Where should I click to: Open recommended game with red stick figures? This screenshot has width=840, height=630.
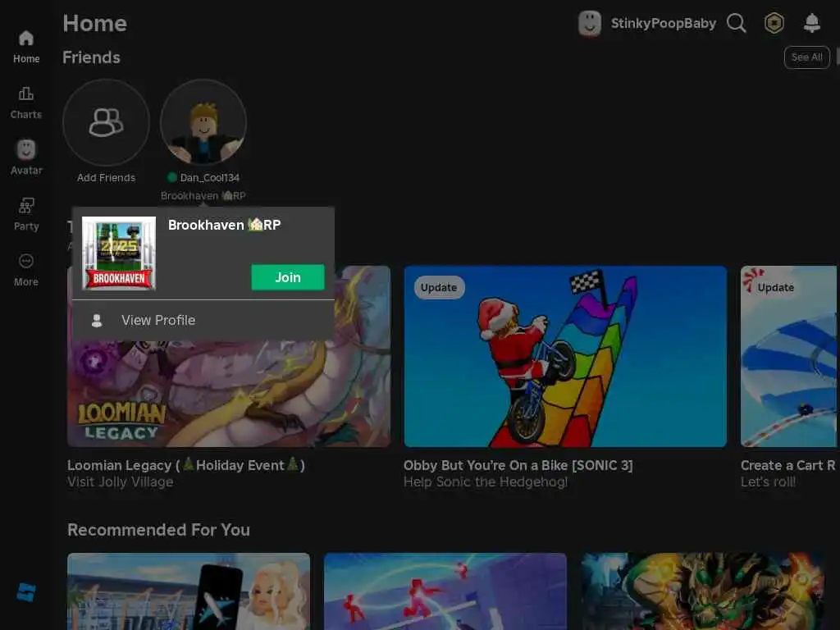[x=445, y=591]
